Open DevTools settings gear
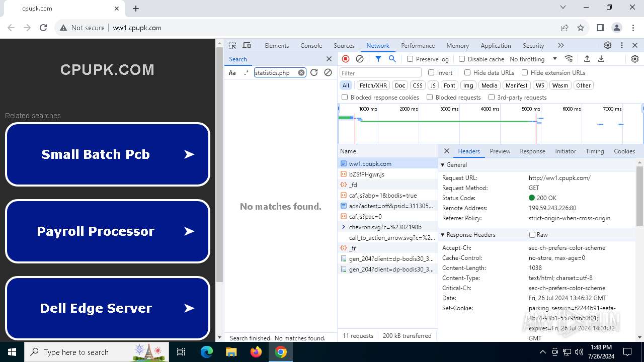The width and height of the screenshot is (644, 362). 608,45
